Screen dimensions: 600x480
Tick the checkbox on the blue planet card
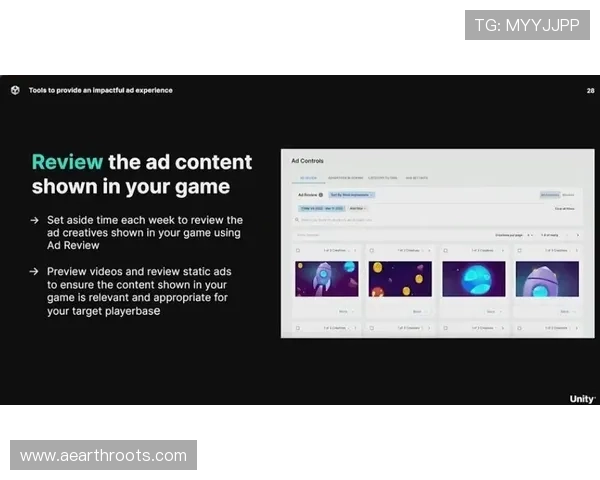click(x=446, y=250)
